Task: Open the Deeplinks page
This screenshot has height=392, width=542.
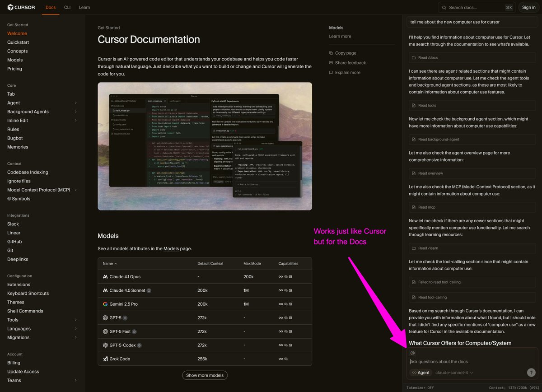Action: [x=18, y=259]
